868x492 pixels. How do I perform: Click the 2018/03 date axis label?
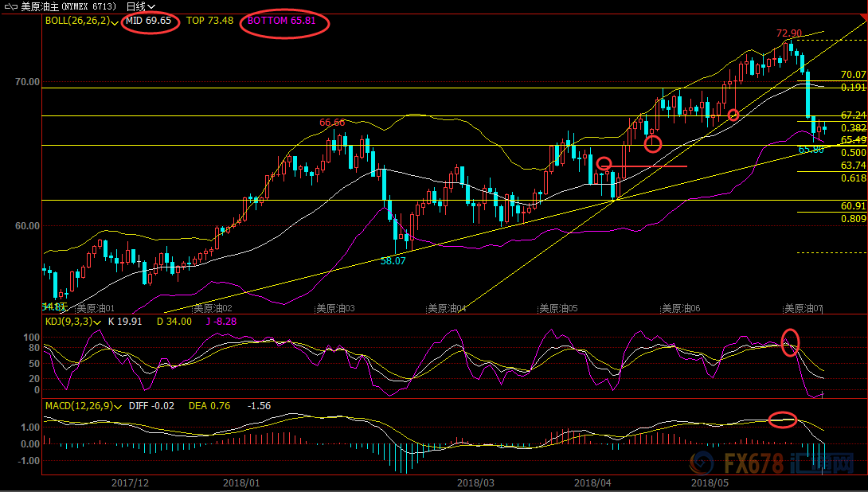tap(475, 483)
